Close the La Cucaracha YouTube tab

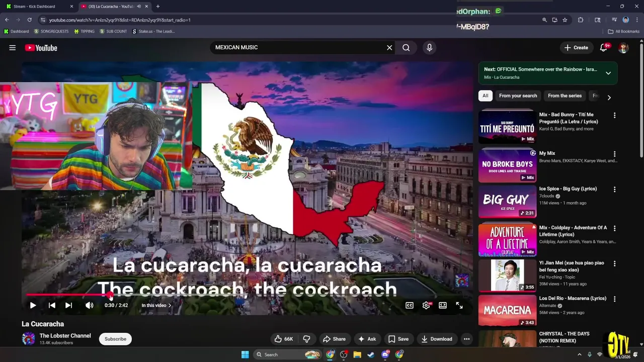pos(146,7)
